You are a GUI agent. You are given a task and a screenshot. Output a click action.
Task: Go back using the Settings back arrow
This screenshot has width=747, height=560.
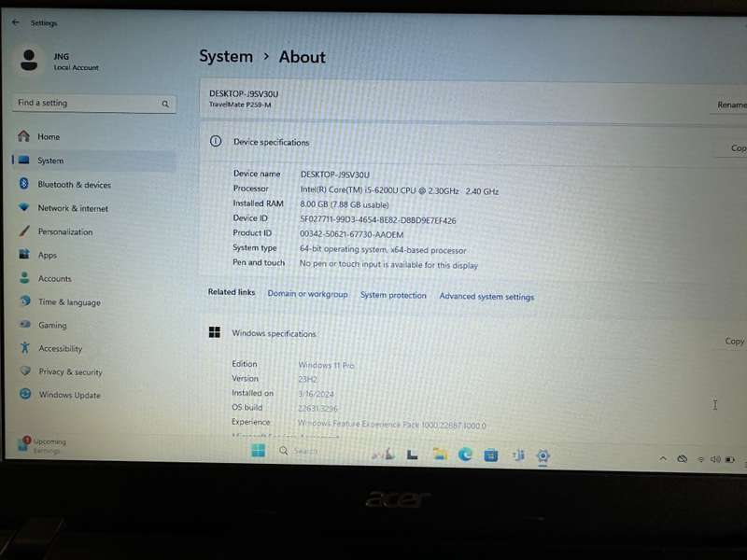16,21
